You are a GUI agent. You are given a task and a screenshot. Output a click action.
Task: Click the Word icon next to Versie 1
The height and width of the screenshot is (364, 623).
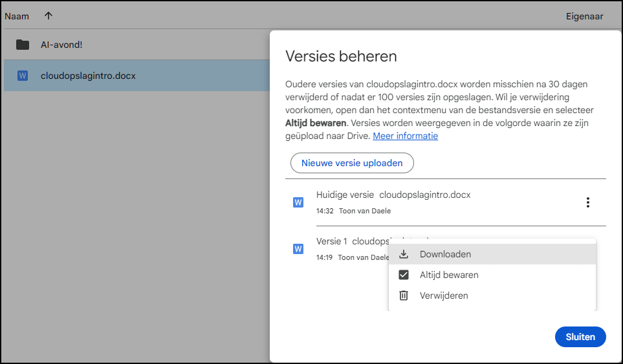298,249
